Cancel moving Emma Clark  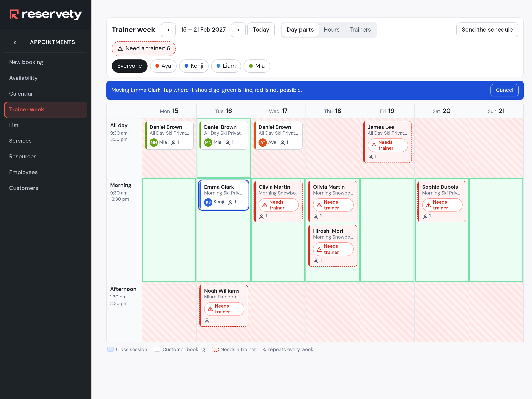coord(504,90)
